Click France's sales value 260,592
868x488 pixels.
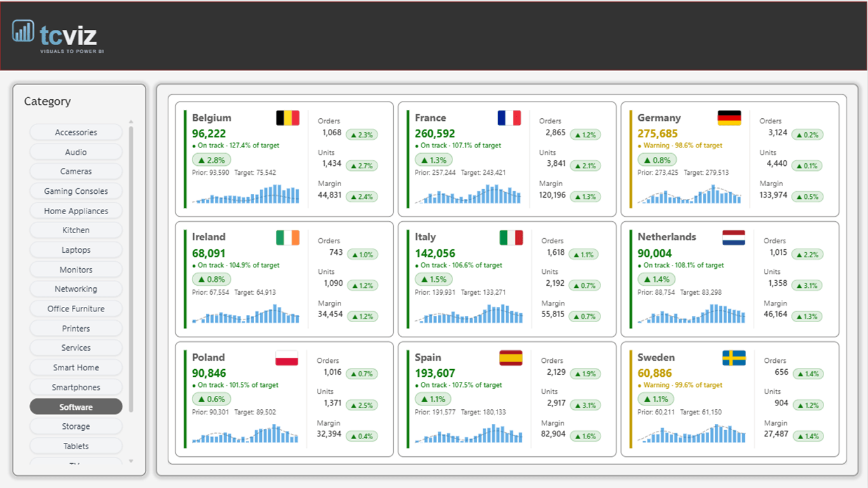435,133
